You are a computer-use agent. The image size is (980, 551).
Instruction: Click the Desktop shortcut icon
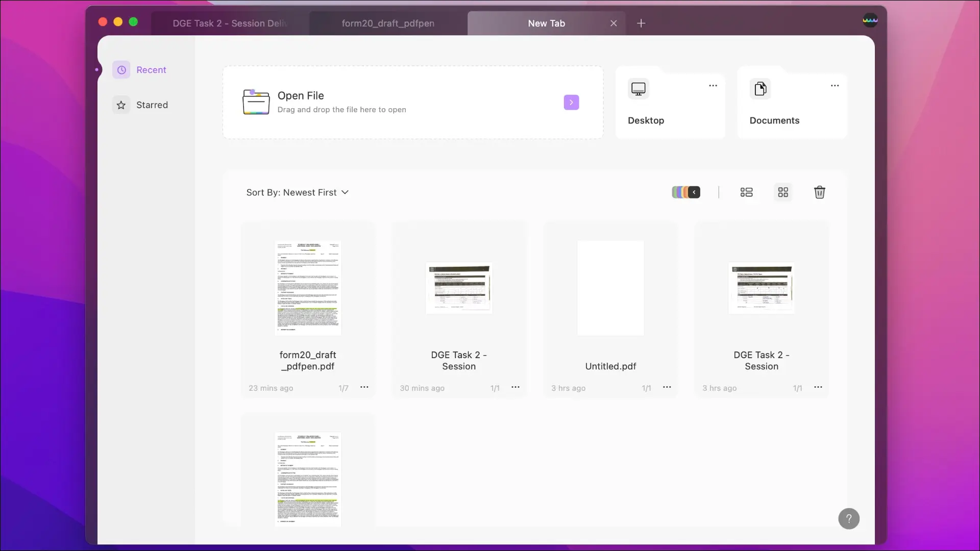(x=638, y=88)
